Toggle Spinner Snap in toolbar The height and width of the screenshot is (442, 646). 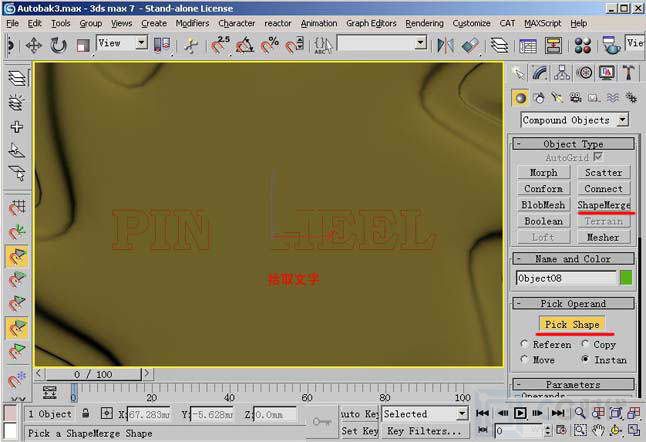point(295,45)
